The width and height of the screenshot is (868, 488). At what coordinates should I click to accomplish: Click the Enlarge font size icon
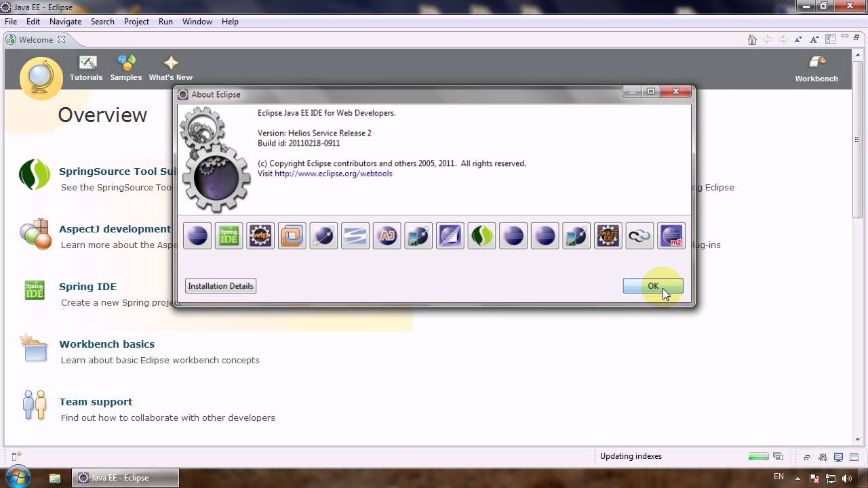tap(814, 39)
